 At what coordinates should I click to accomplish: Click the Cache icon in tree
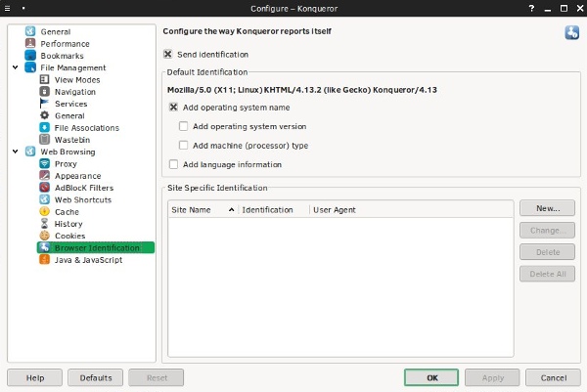(45, 211)
